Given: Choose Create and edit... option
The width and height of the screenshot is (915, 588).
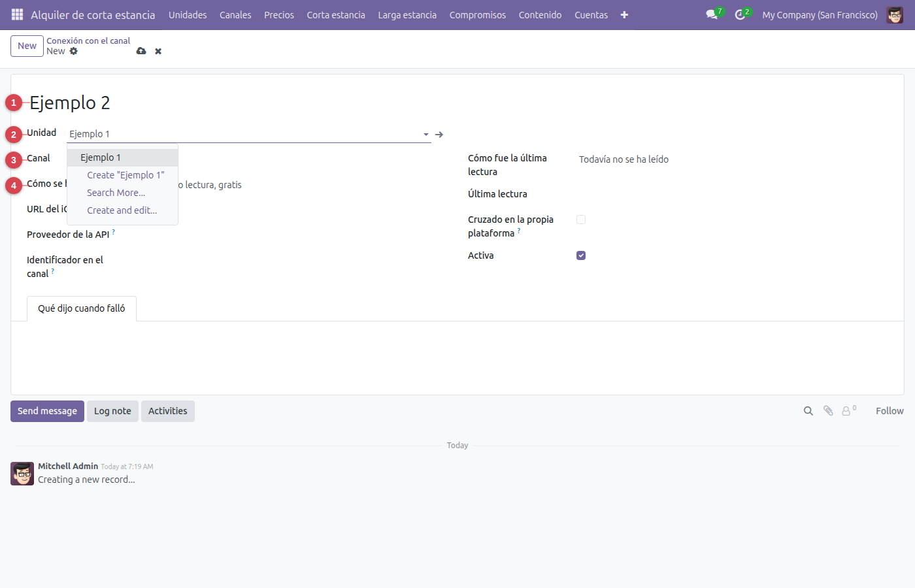Looking at the screenshot, I should click(x=122, y=210).
